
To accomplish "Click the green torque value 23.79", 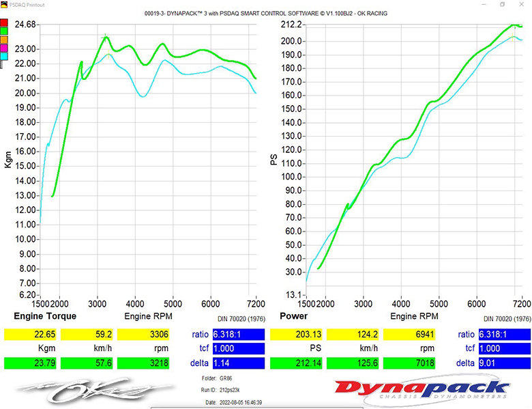I will (x=30, y=363).
